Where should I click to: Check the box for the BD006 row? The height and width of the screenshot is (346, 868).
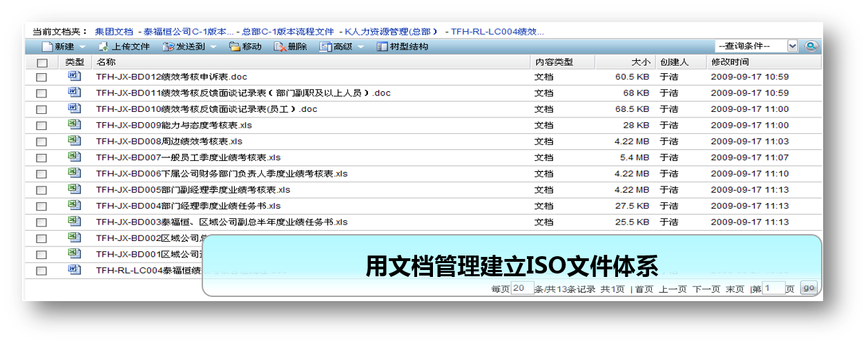click(x=41, y=174)
